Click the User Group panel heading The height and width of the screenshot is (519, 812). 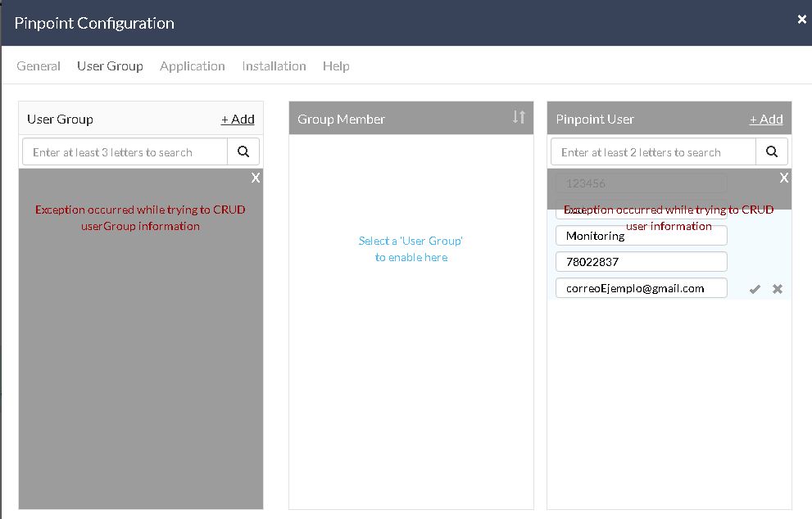[60, 119]
